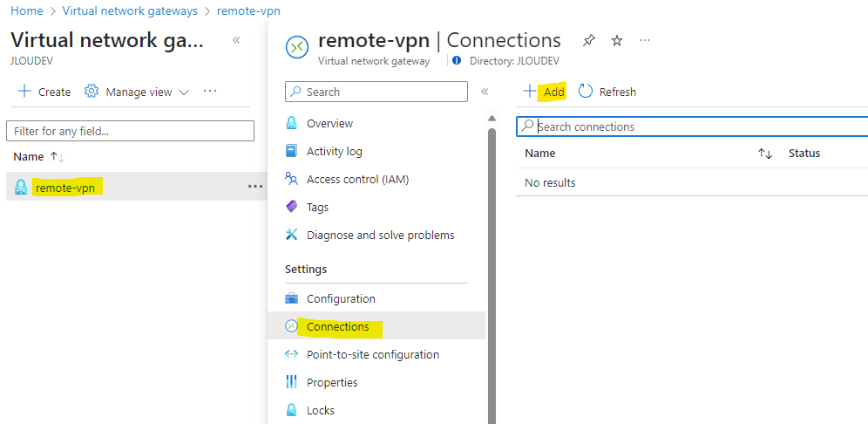868x424 pixels.
Task: Open the Locks settings item
Action: pos(321,411)
